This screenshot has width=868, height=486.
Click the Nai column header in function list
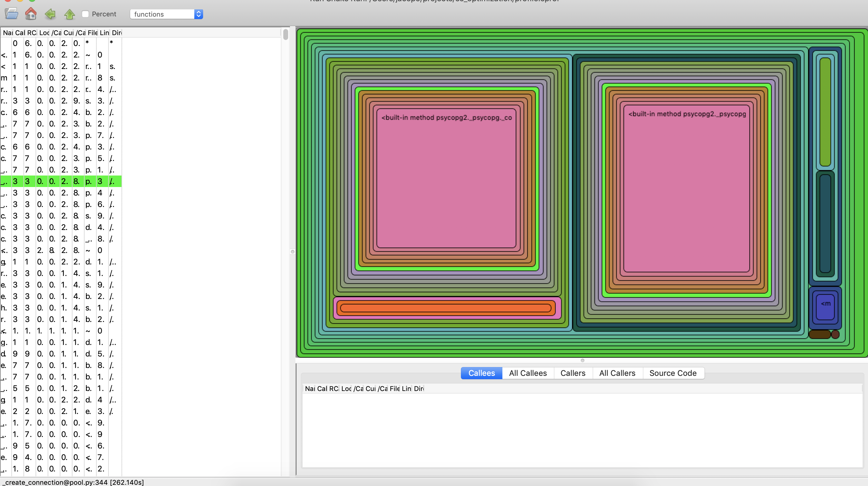pyautogui.click(x=7, y=33)
